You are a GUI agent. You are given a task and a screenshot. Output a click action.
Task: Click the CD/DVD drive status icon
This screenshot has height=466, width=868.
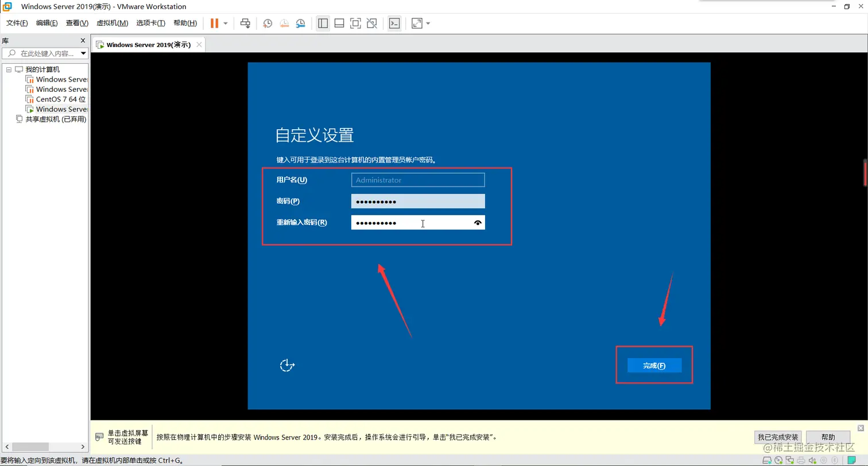coord(778,460)
